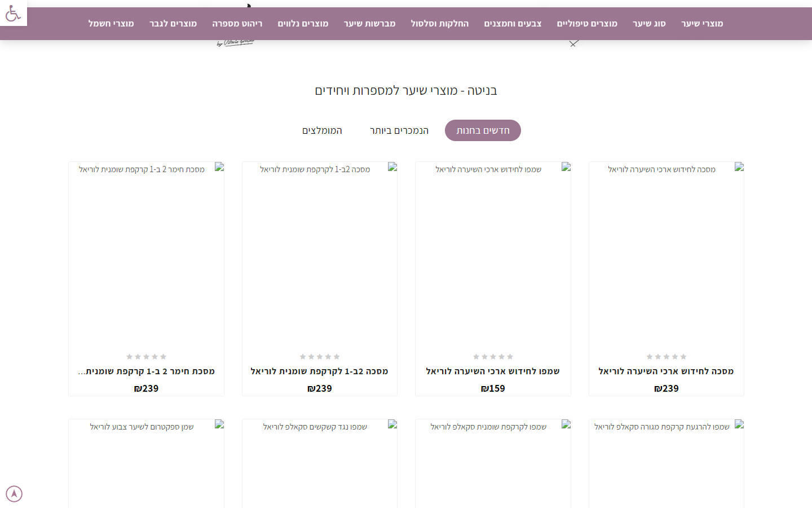Open product card שמן ספקטרום לשיער צבוע
Image resolution: width=812 pixels, height=508 pixels.
(x=146, y=463)
